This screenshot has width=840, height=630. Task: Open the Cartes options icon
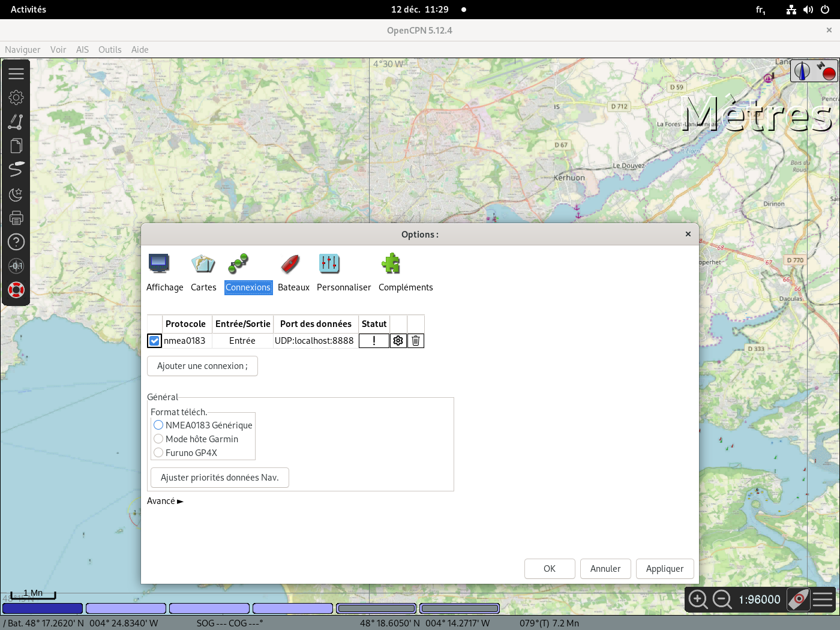point(203,263)
